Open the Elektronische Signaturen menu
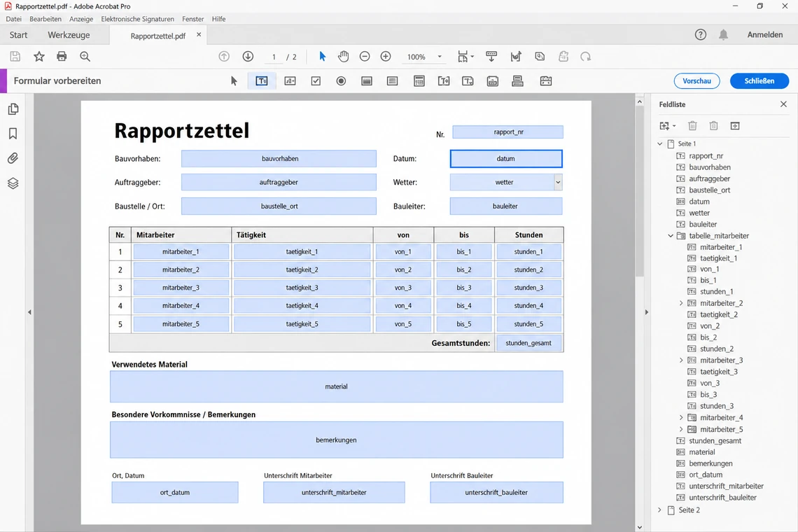Viewport: 798px width, 532px height. point(137,19)
